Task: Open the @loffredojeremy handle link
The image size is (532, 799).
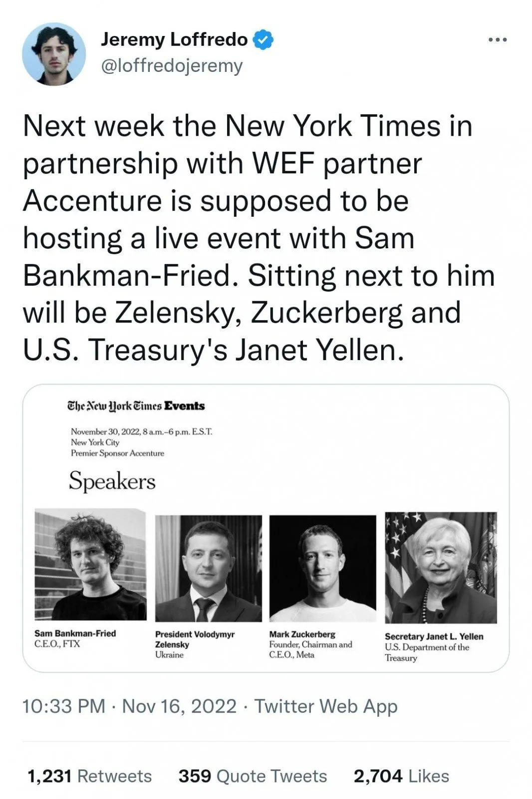Action: [172, 65]
